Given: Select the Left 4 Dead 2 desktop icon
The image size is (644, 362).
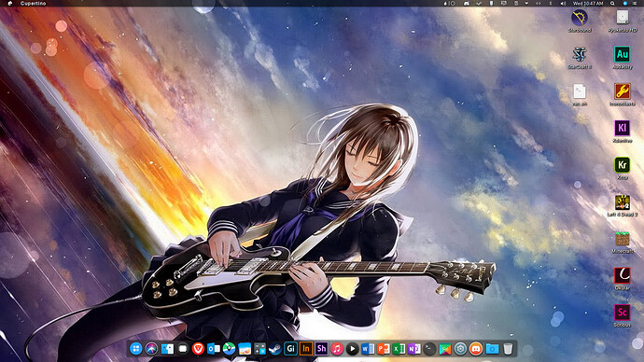Looking at the screenshot, I should coord(623,202).
